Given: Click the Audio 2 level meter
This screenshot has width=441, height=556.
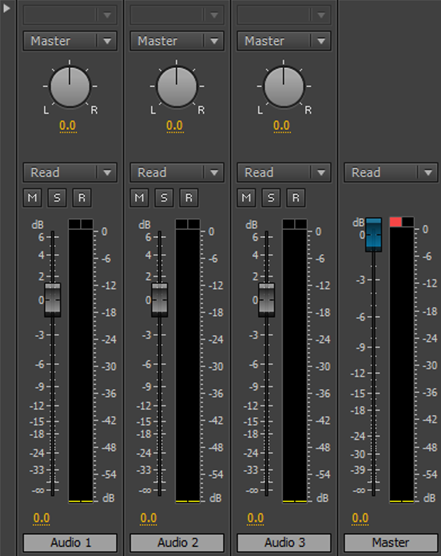Looking at the screenshot, I should 188,366.
